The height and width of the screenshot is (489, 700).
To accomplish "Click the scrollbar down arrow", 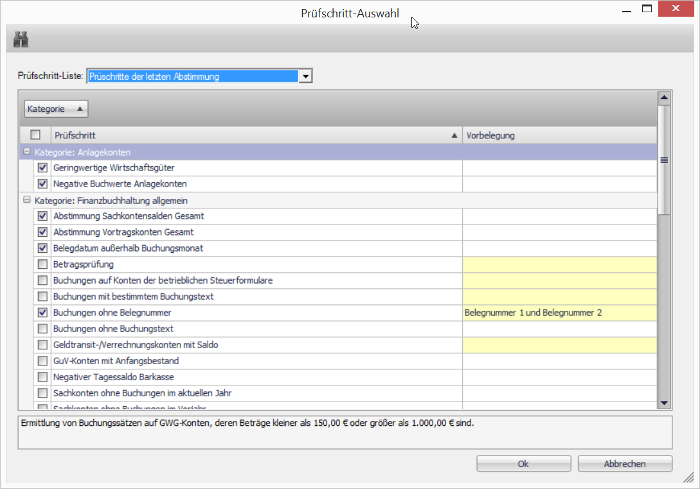I will point(664,402).
